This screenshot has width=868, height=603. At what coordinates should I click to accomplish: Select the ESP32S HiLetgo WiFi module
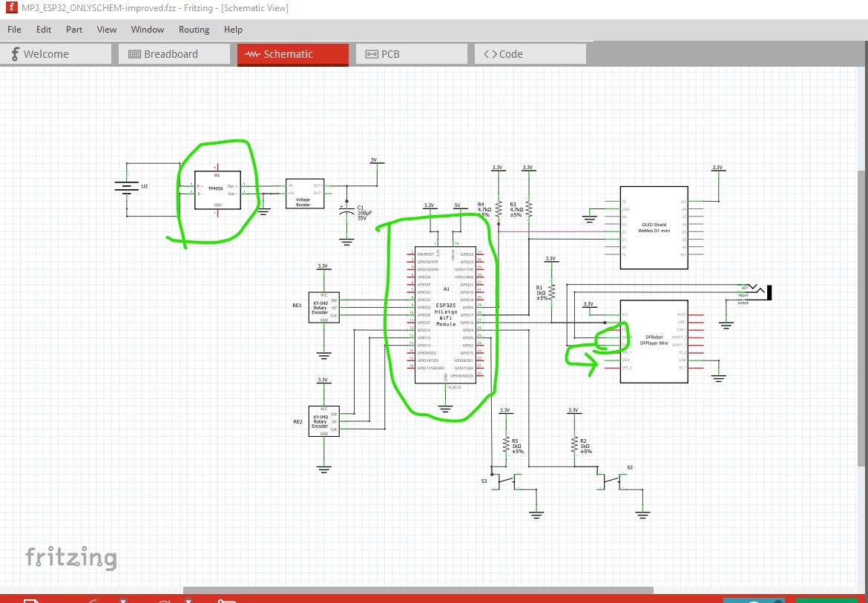(445, 314)
